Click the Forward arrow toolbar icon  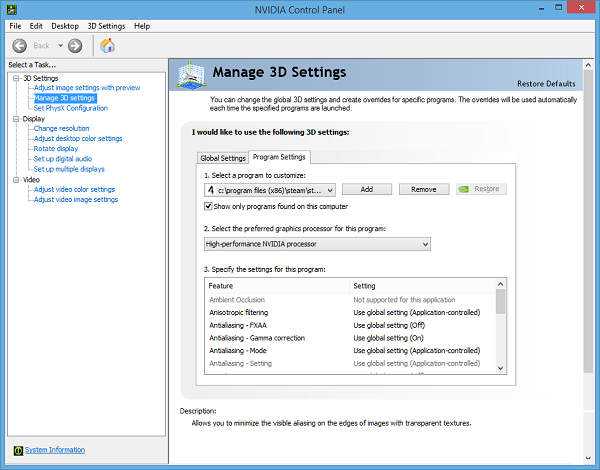point(75,45)
